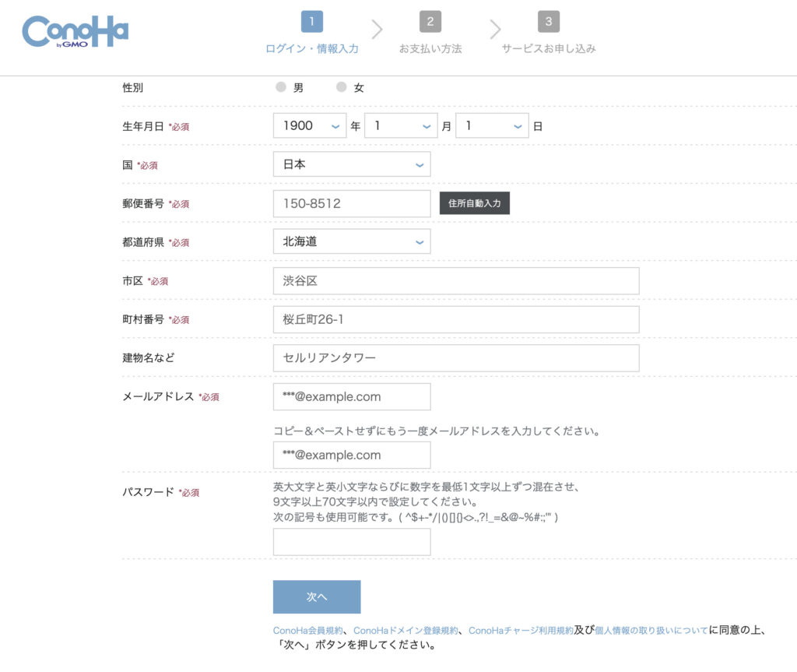Click the 次へ button
The width and height of the screenshot is (797, 672).
tap(317, 596)
